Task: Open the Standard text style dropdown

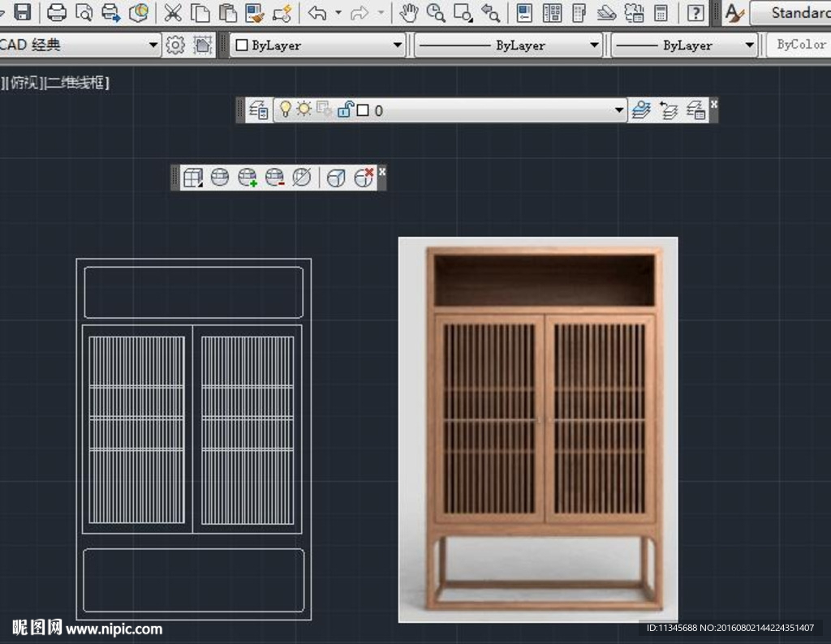Action: pyautogui.click(x=790, y=12)
